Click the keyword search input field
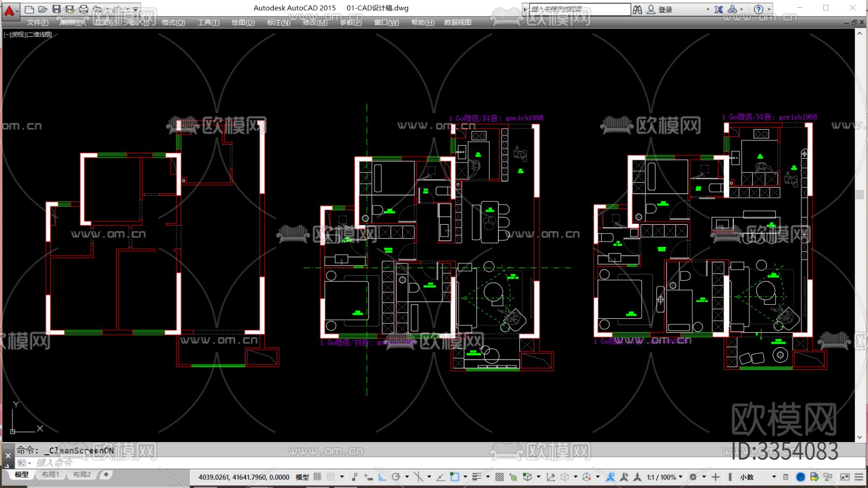868x488 pixels. (580, 9)
